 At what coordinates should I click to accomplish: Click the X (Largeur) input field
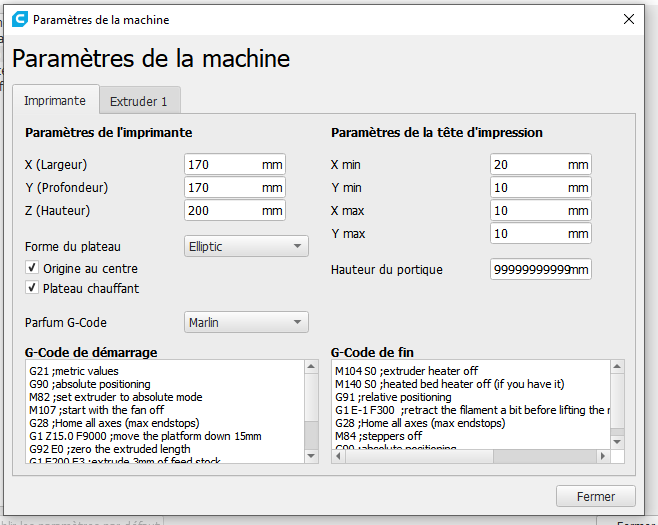pos(222,164)
